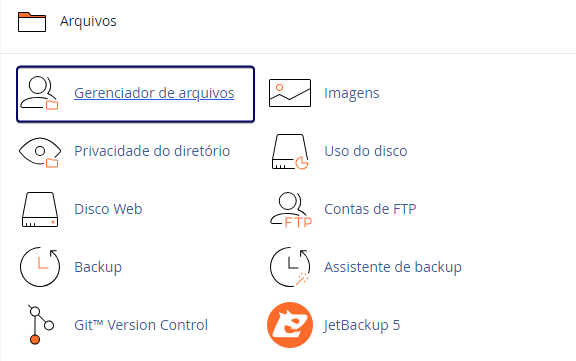
Task: Select the Uso do disco link
Action: tap(366, 151)
